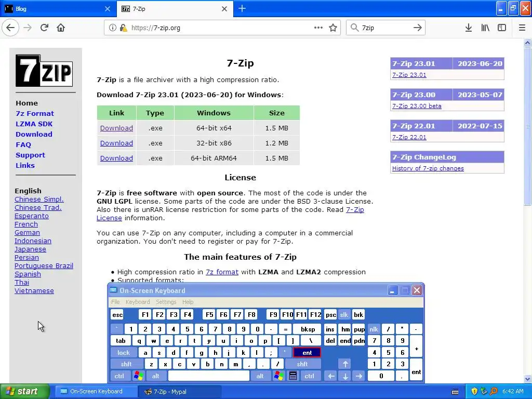Click the security shield tray icon

[x=474, y=391]
